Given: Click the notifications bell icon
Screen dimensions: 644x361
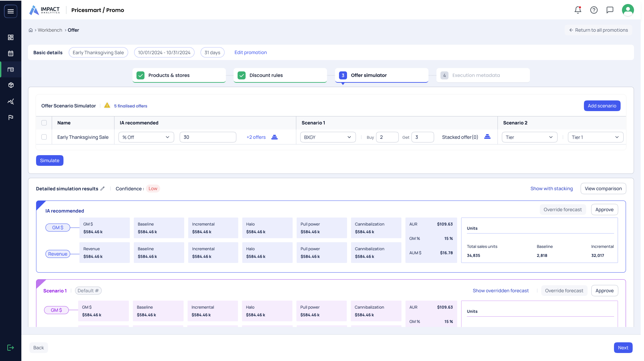Looking at the screenshot, I should (578, 10).
